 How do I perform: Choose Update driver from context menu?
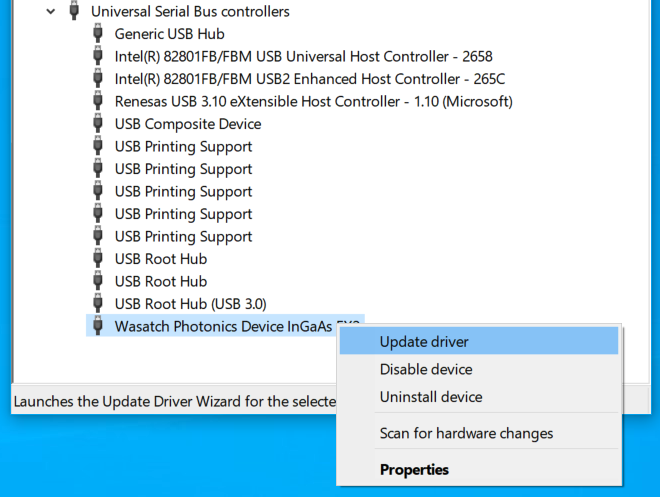click(424, 341)
